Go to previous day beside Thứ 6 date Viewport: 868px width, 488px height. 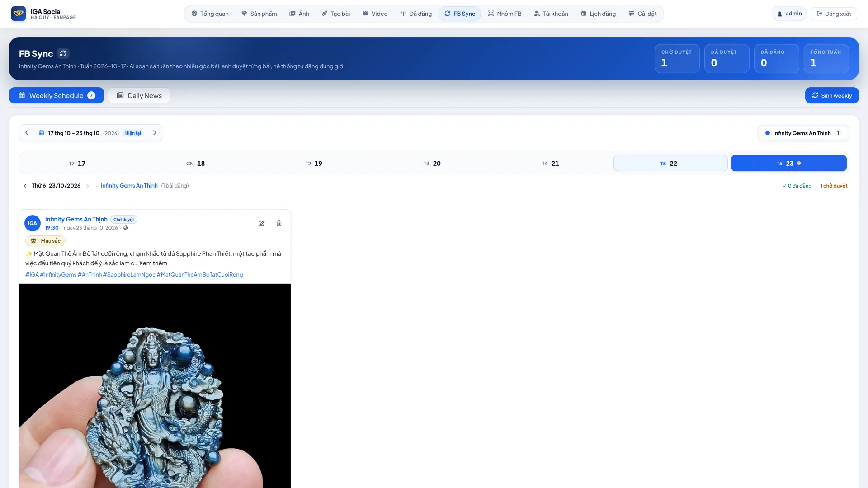pos(25,186)
